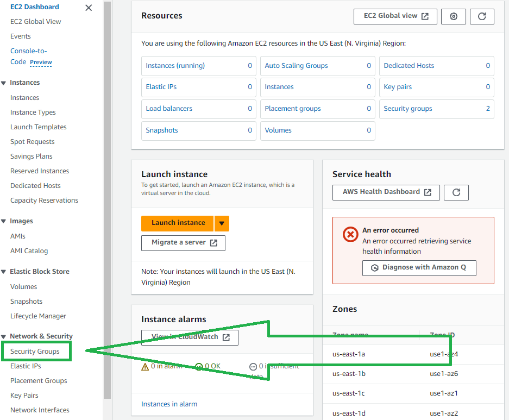The image size is (509, 420).
Task: Click the orange Launch instance button
Action: coord(178,223)
